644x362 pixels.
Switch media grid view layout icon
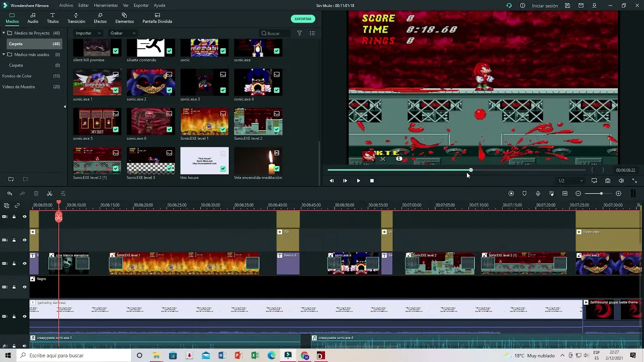pos(312,33)
